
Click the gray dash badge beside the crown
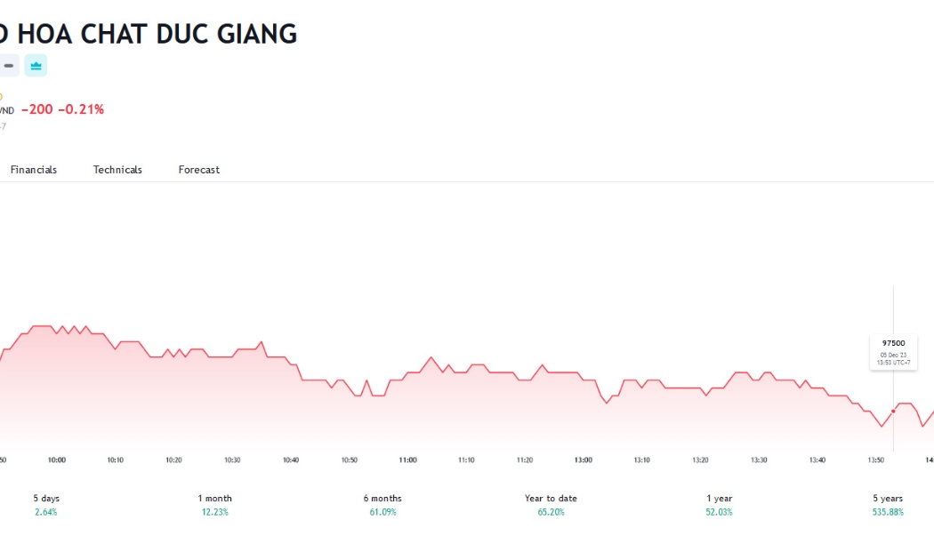click(8, 66)
